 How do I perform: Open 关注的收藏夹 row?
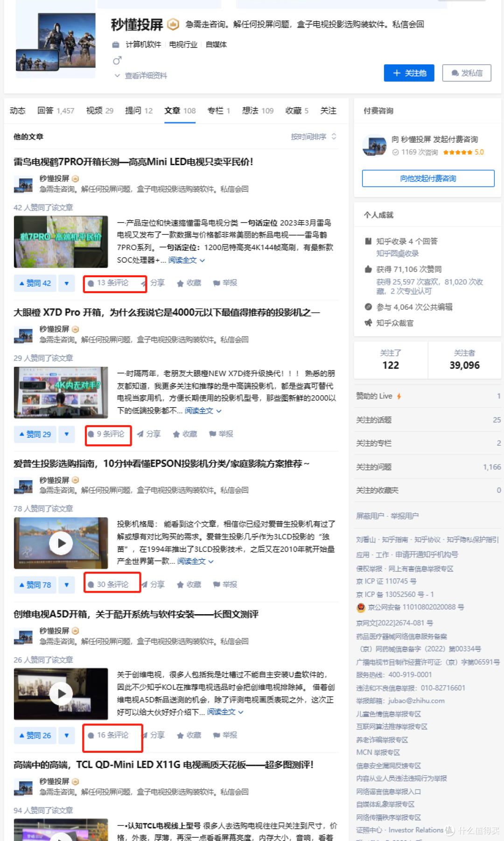428,491
